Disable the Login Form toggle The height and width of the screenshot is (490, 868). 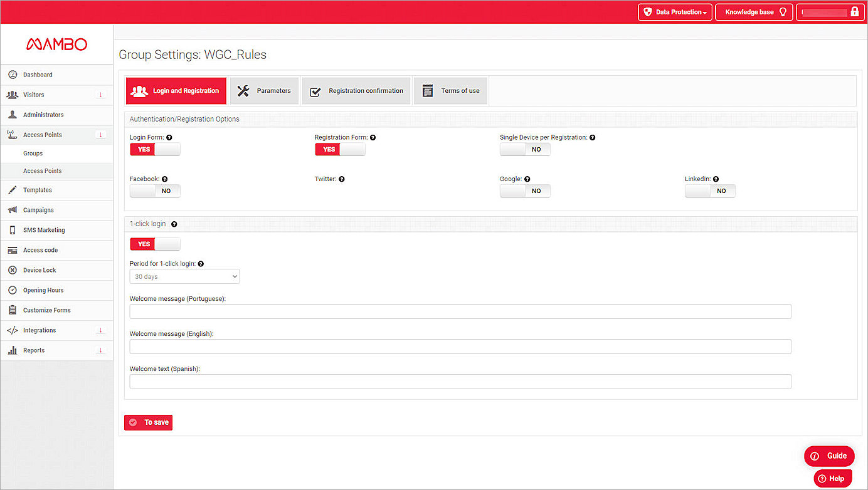point(155,149)
